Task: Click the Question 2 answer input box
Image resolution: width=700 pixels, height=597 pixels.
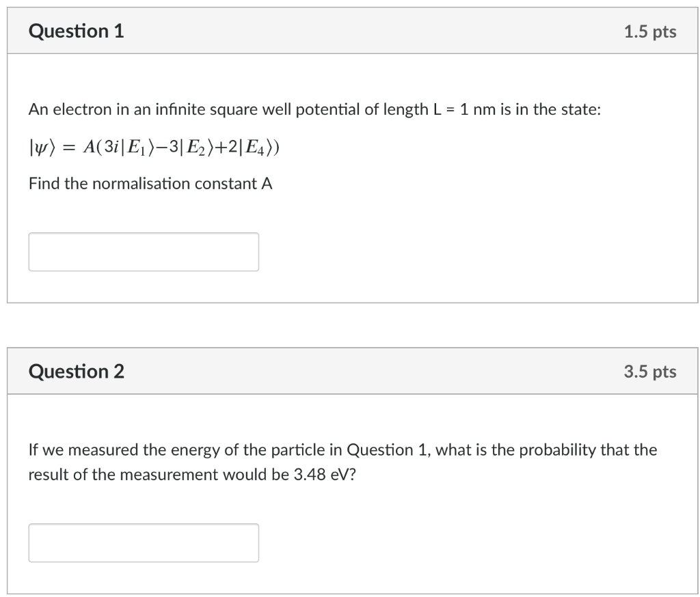Action: pyautogui.click(x=144, y=542)
